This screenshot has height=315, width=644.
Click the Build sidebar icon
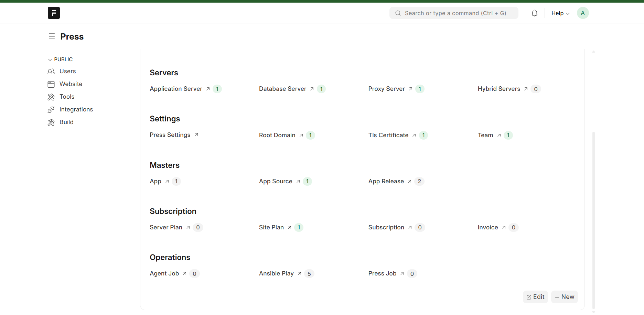tap(51, 122)
